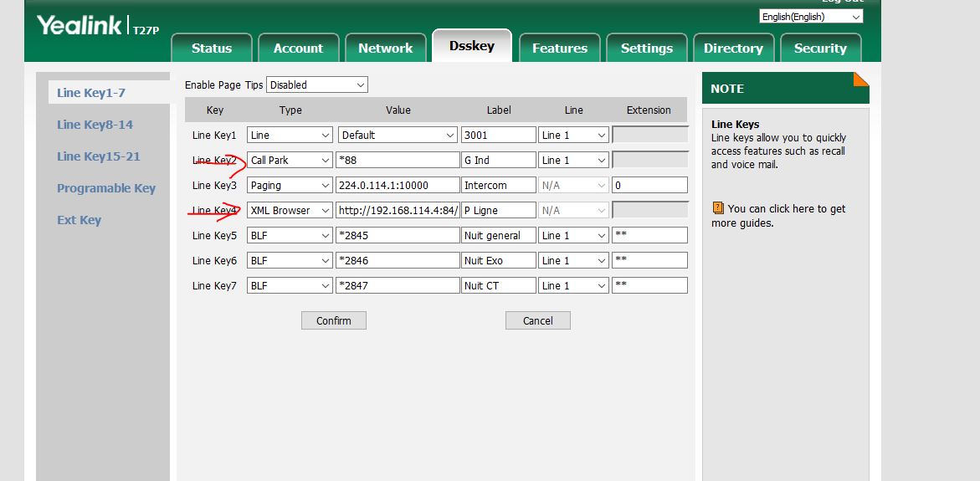
Task: Open Type dropdown for Line Key1
Action: 290,135
